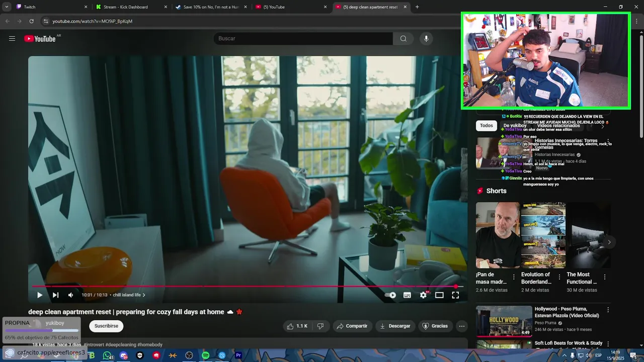Viewport: 644px width, 362px height.
Task: Click the #homebody hashtag
Action: coord(150,345)
